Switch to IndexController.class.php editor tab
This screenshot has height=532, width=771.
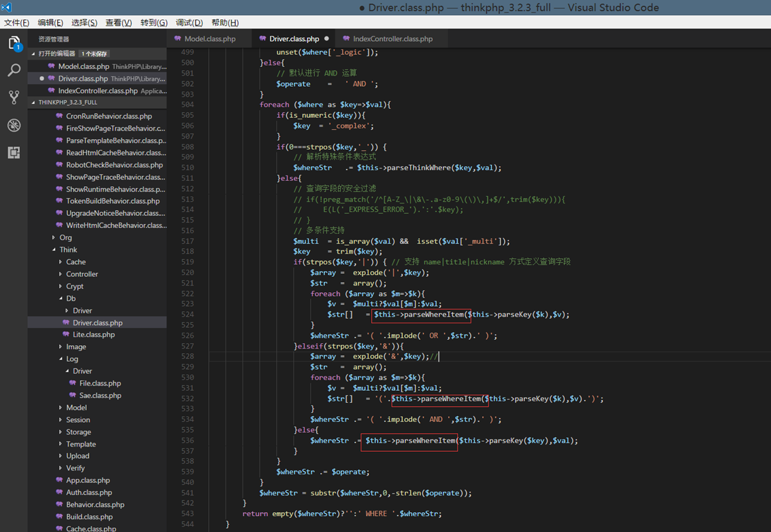point(392,39)
